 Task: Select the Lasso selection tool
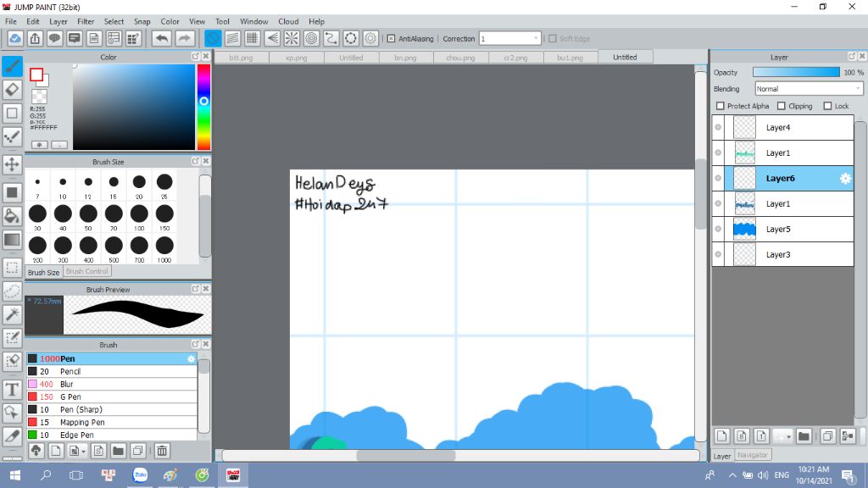(12, 291)
